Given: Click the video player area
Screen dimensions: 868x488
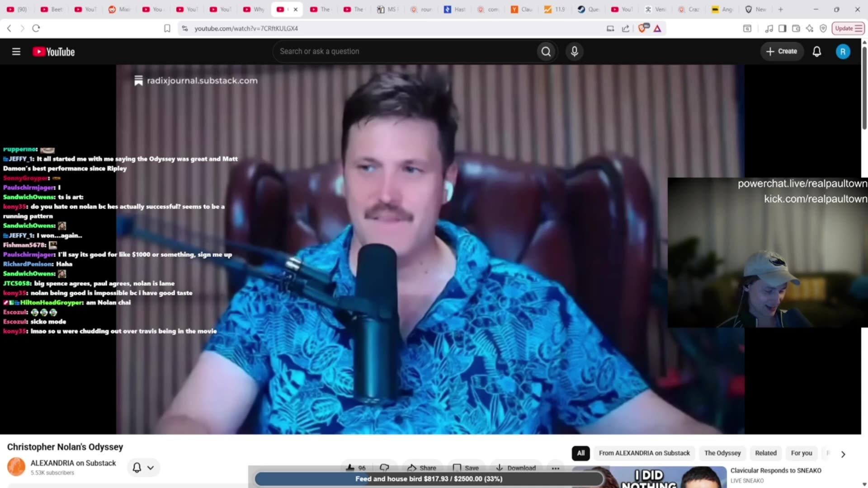Looking at the screenshot, I should pyautogui.click(x=430, y=249).
